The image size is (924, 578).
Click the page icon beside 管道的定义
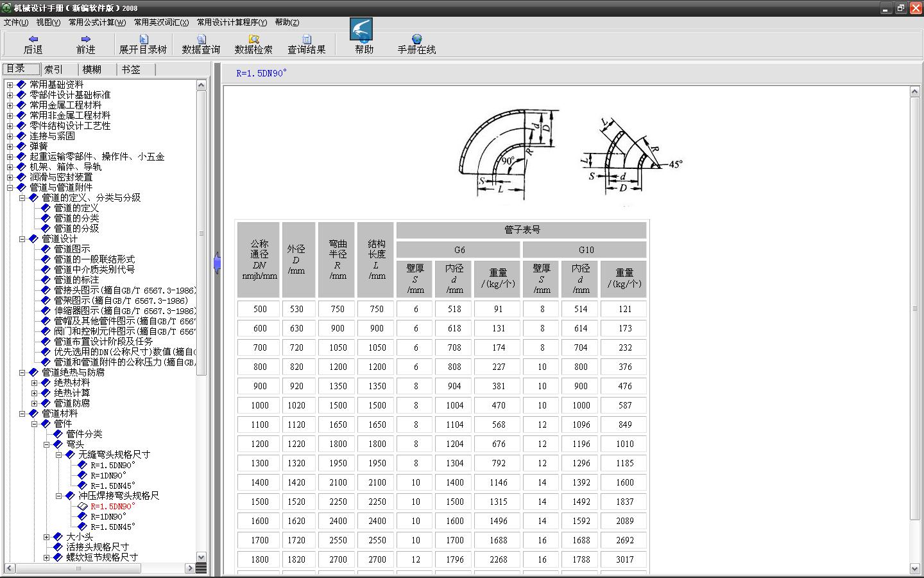click(46, 208)
